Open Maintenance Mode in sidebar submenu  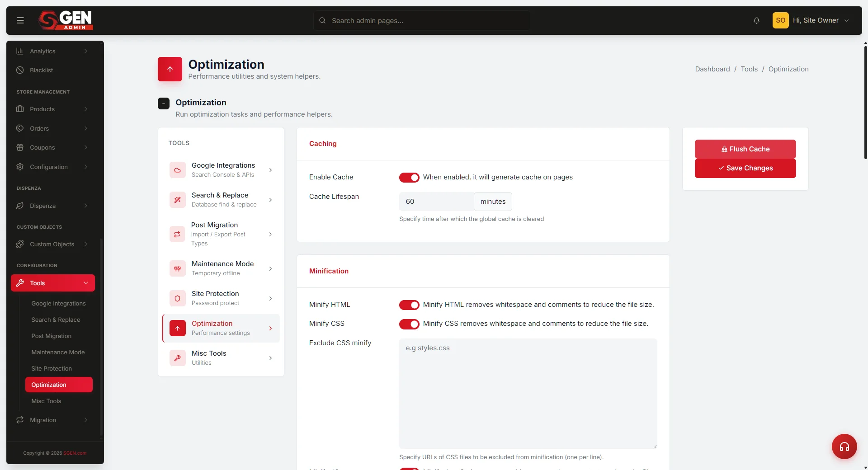pyautogui.click(x=59, y=352)
